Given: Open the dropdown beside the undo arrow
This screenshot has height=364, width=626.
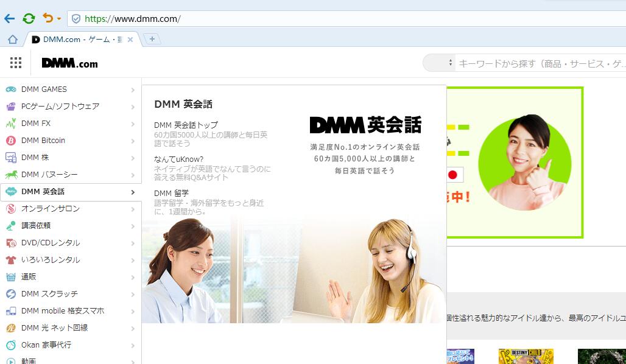Looking at the screenshot, I should 59,19.
